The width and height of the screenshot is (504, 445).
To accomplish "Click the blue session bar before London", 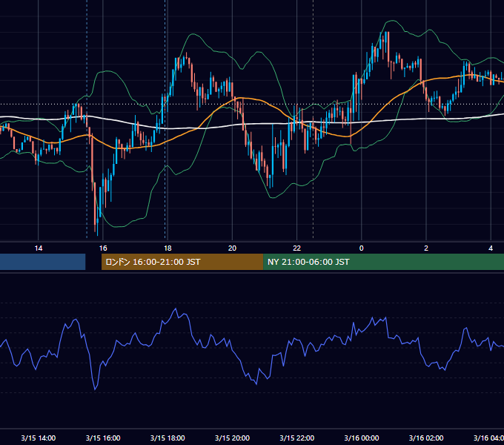I will point(42,262).
